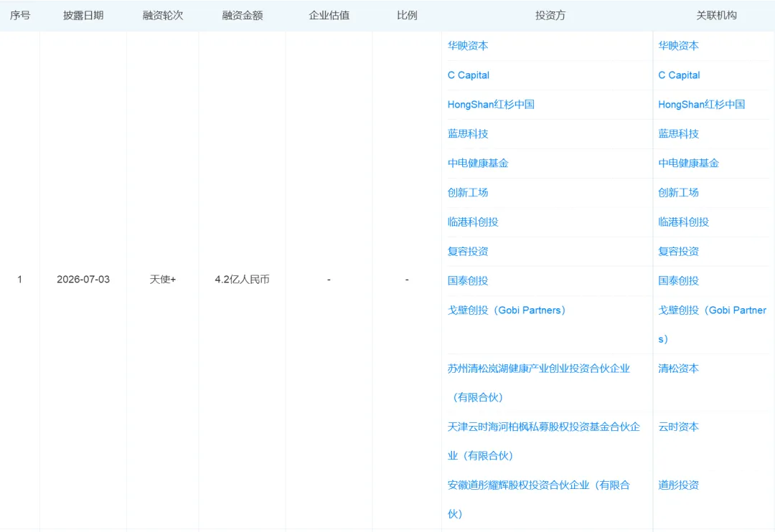775x532 pixels.
Task: Open HongShan红杉中国 in the 关联机构 column
Action: pyautogui.click(x=701, y=104)
